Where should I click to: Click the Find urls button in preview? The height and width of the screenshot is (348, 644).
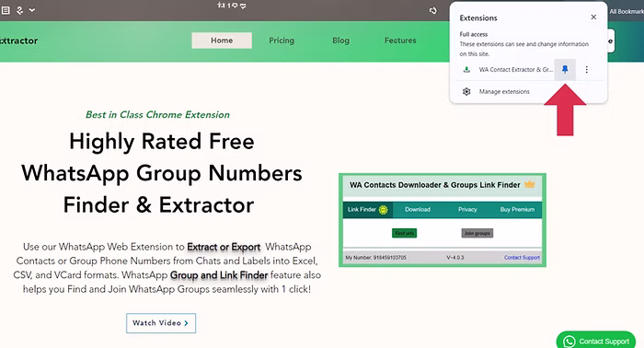[405, 233]
